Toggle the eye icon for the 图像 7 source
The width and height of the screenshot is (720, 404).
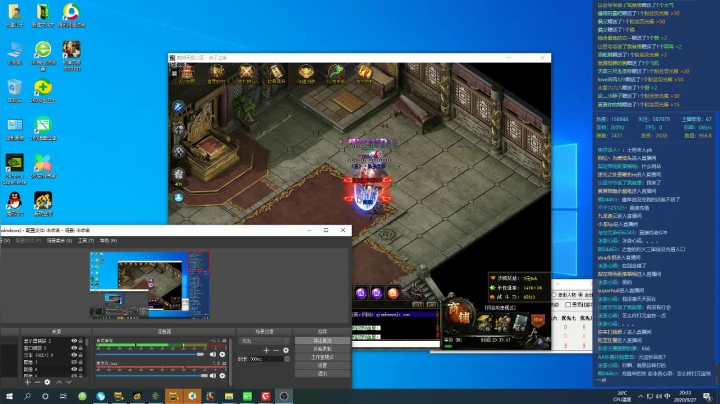click(74, 362)
